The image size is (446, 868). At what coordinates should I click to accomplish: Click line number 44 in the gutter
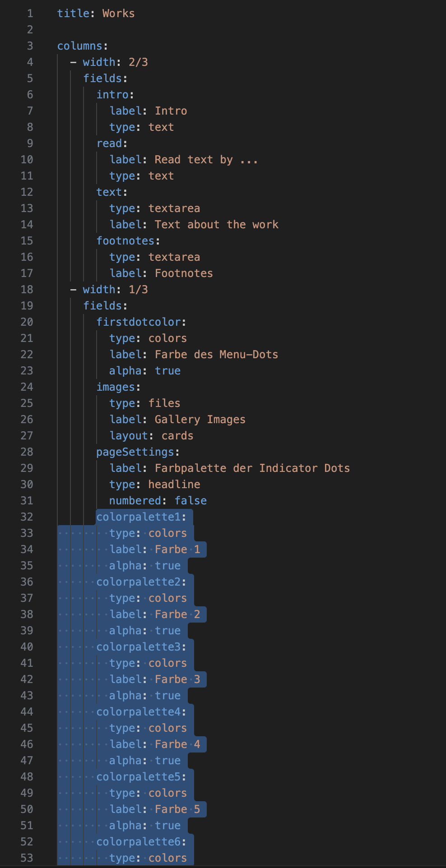[27, 712]
